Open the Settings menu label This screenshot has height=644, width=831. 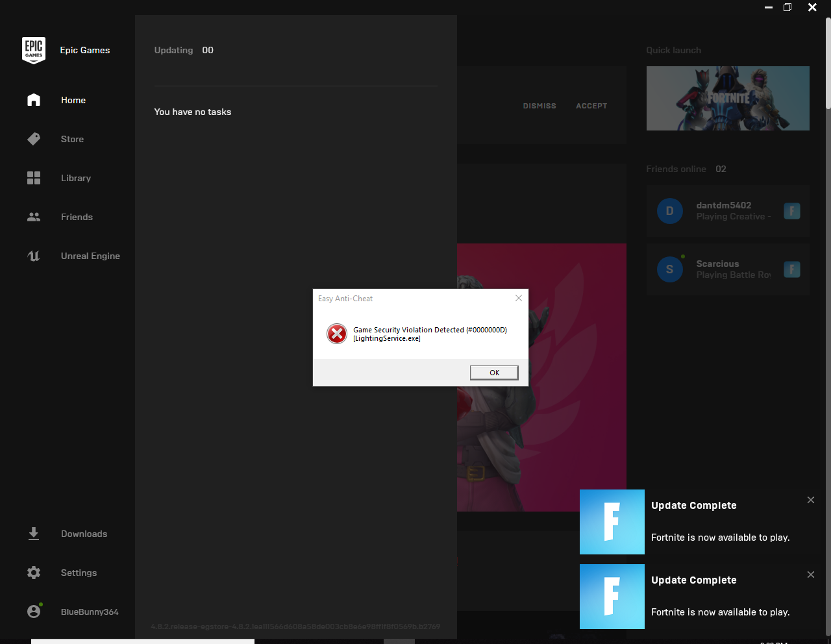click(79, 573)
